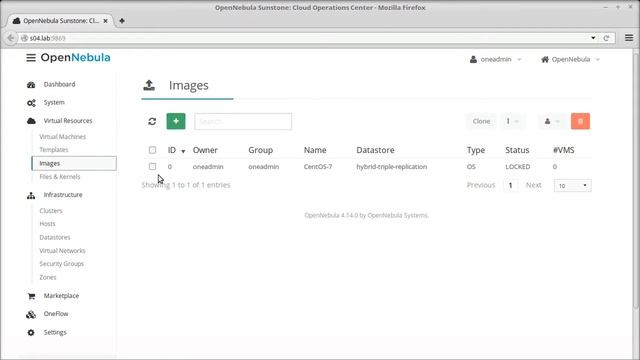
Task: Click the Marketplace cart icon
Action: coord(31,296)
